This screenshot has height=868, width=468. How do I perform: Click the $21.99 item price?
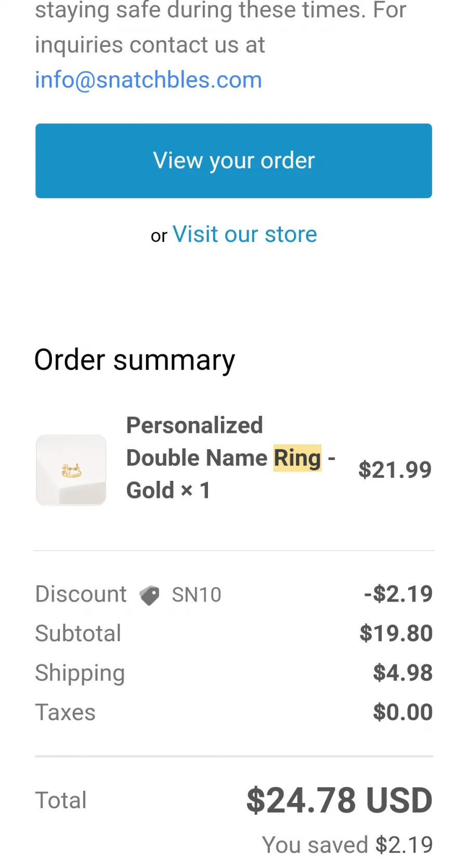(395, 470)
